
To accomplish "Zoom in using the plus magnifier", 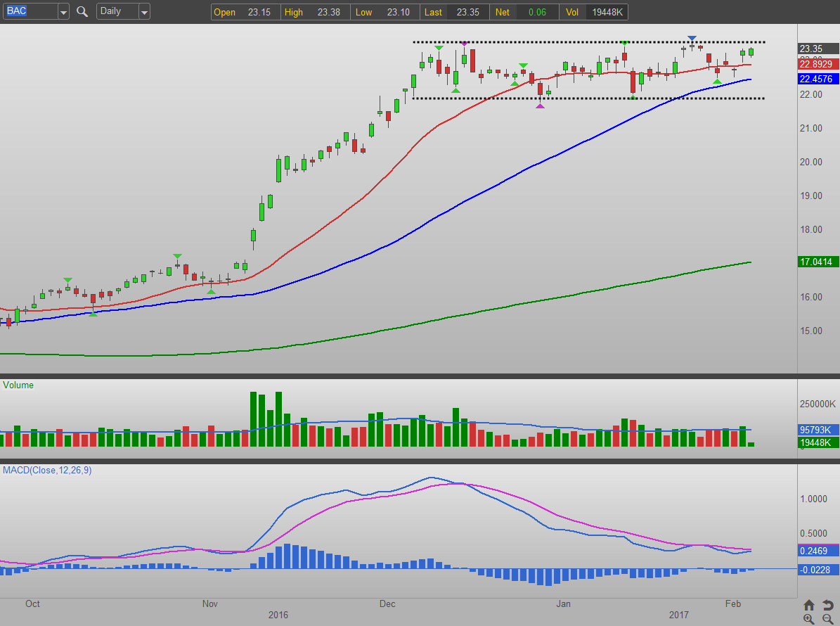I will tap(809, 619).
